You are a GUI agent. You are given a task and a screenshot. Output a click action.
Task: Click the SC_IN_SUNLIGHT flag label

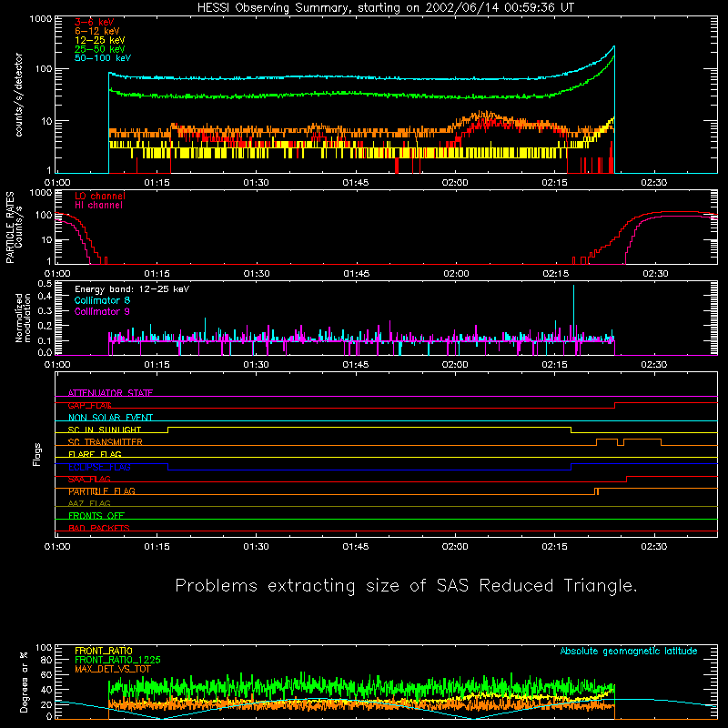105,430
